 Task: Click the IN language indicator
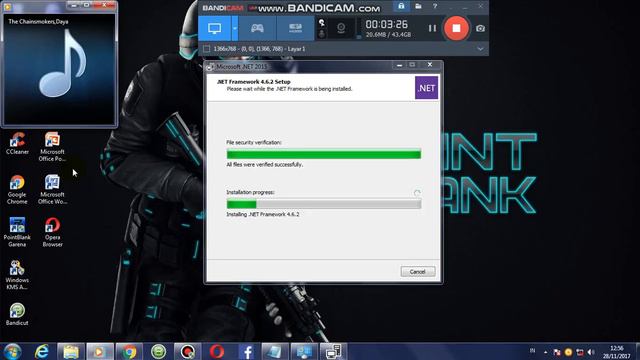[532, 351]
